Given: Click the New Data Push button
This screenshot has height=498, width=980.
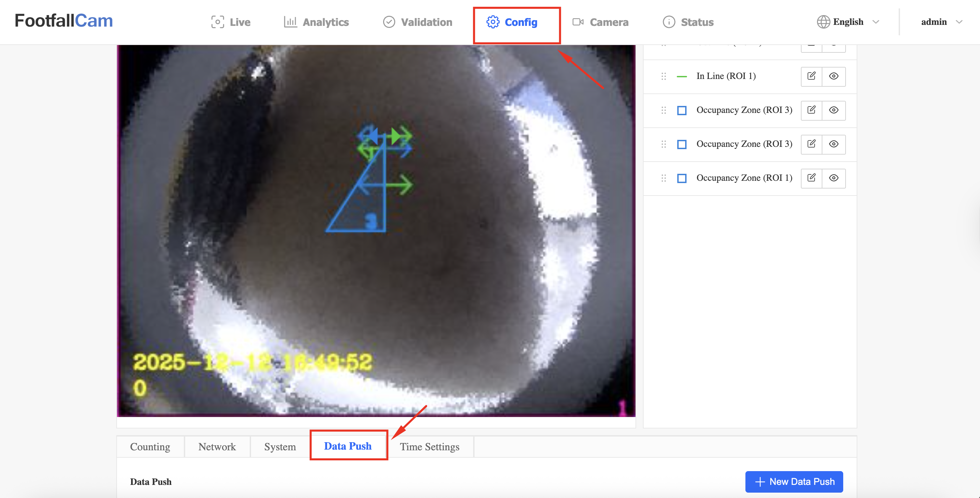Looking at the screenshot, I should coord(794,482).
